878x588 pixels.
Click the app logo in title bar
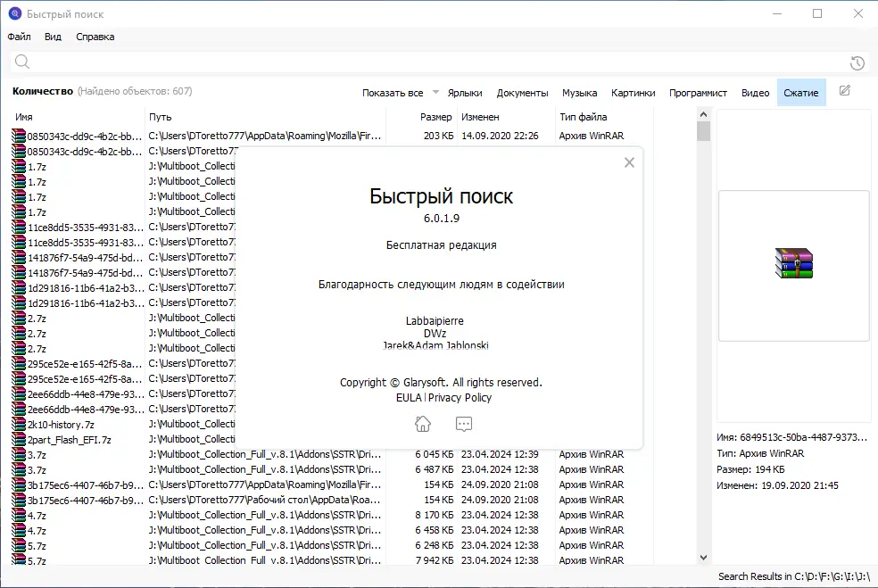(x=15, y=13)
